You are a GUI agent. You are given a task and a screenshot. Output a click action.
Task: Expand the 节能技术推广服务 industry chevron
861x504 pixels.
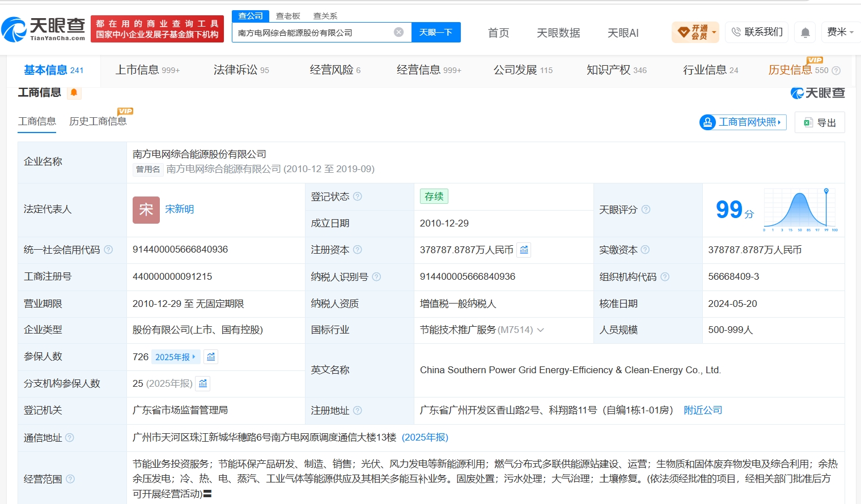coord(540,330)
